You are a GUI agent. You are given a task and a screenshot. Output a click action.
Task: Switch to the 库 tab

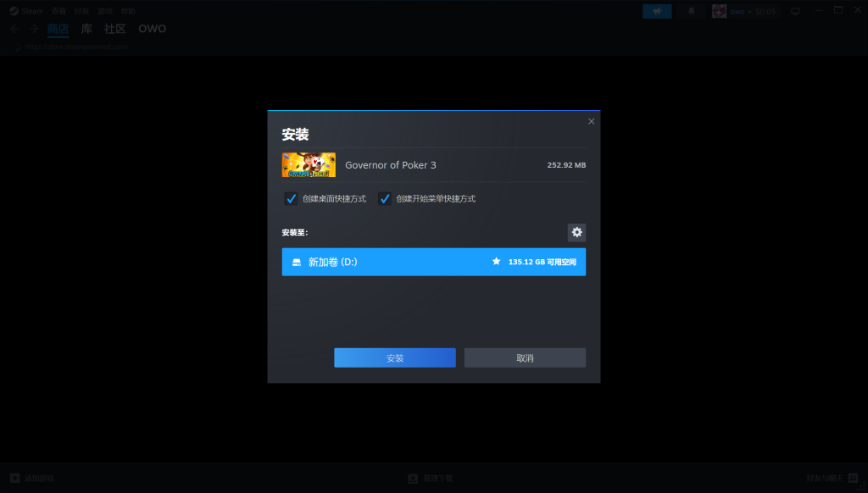pyautogui.click(x=86, y=29)
